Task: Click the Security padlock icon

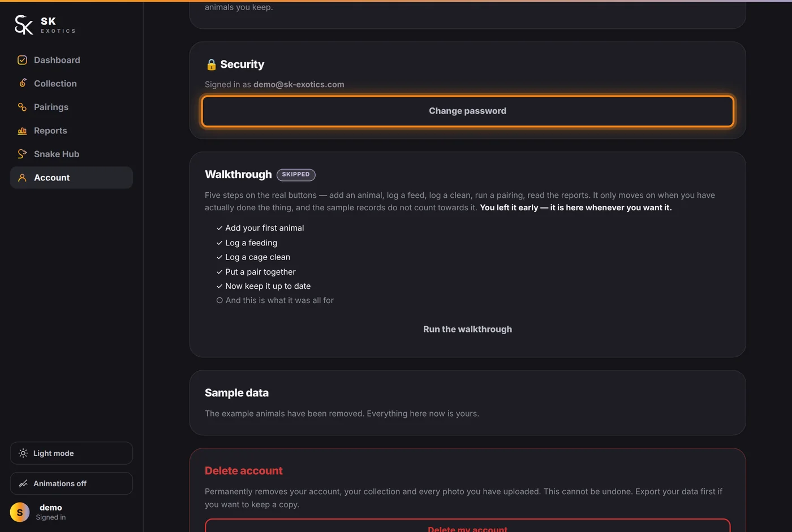Action: tap(211, 64)
